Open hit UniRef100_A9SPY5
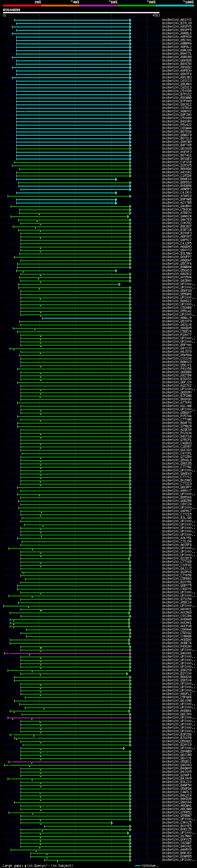The image size is (197, 868). [177, 26]
